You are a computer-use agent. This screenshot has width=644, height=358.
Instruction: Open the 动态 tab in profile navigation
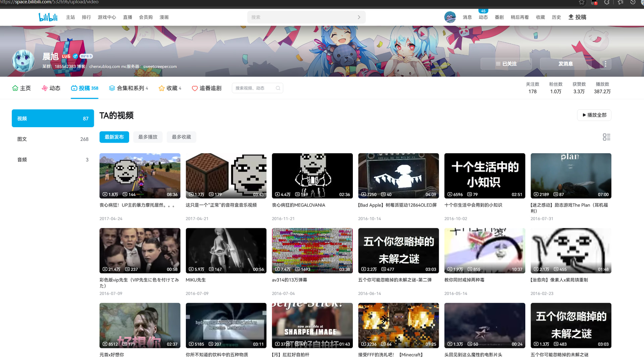coord(51,88)
